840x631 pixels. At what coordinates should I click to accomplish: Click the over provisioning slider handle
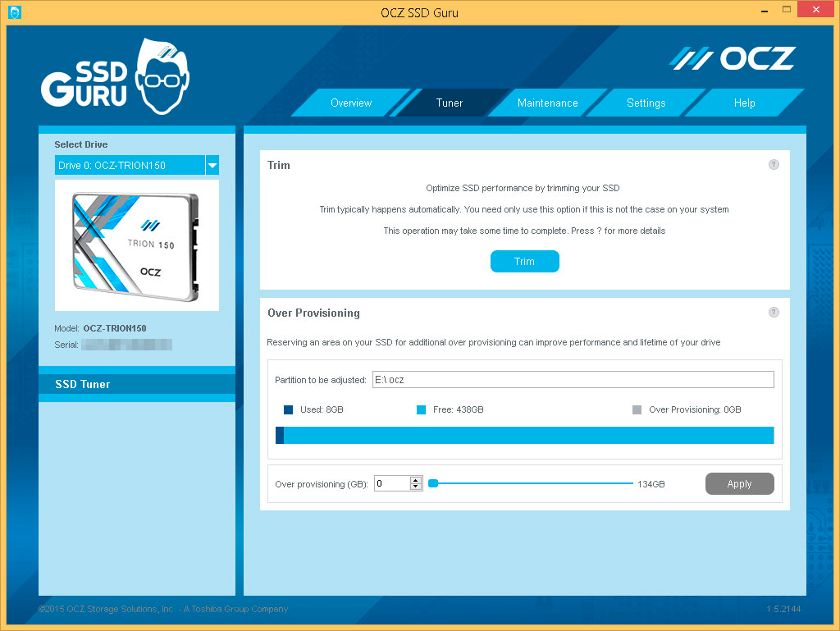click(x=433, y=483)
